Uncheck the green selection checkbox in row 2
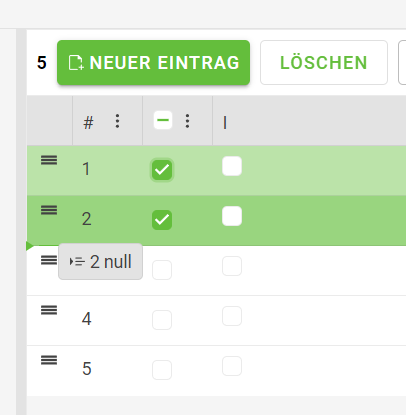Viewport: 406px width, 415px height. point(162,220)
